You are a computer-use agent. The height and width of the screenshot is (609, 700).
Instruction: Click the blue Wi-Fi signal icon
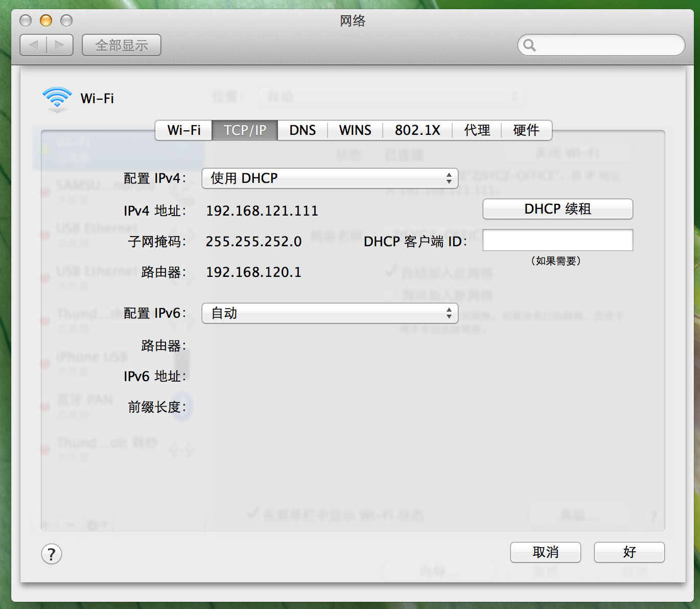[x=57, y=99]
